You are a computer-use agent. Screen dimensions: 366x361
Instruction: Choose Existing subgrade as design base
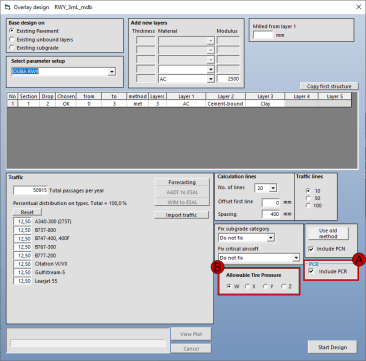(x=13, y=48)
